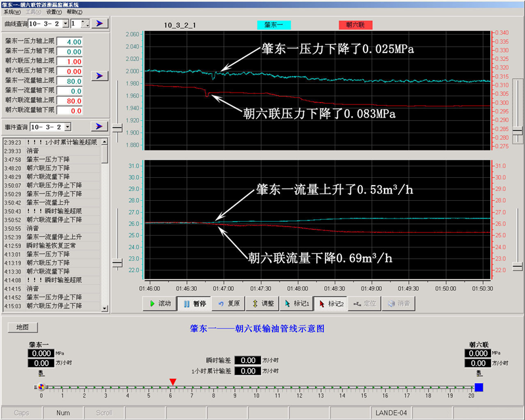The image size is (525, 420).
Task: Run event query with blue arrow button
Action: point(100,126)
